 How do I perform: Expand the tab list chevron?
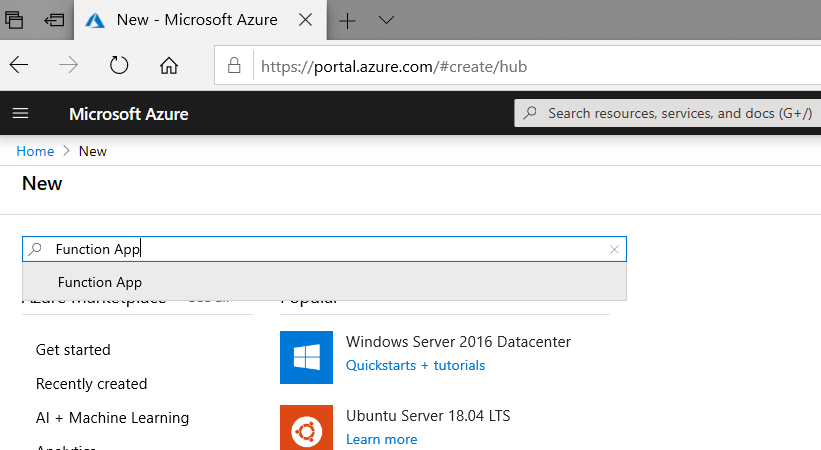tap(386, 20)
